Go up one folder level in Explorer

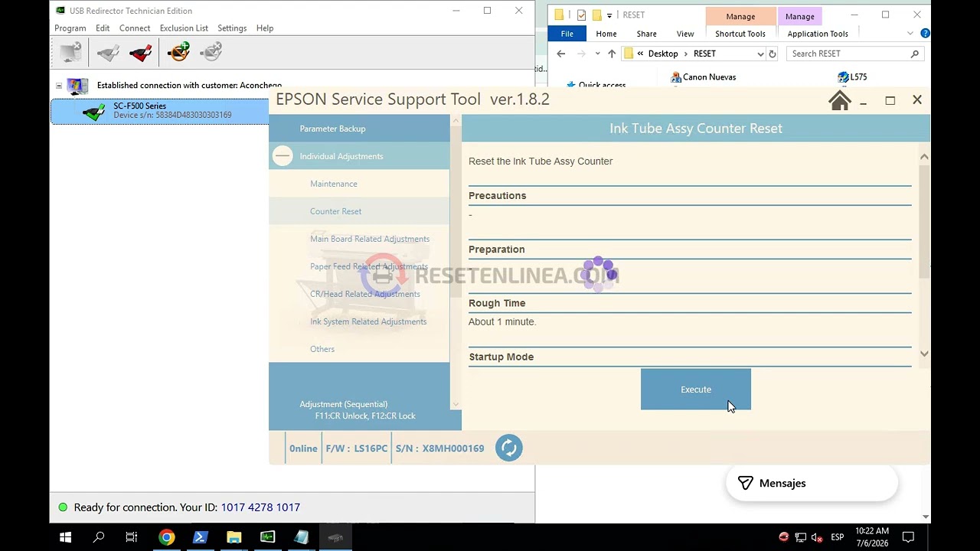tap(612, 54)
